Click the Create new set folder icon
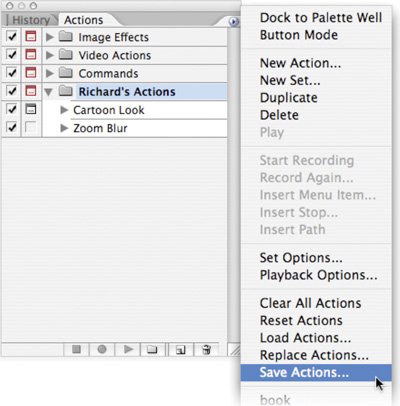Viewport: 400px width, 406px height. pyautogui.click(x=152, y=349)
